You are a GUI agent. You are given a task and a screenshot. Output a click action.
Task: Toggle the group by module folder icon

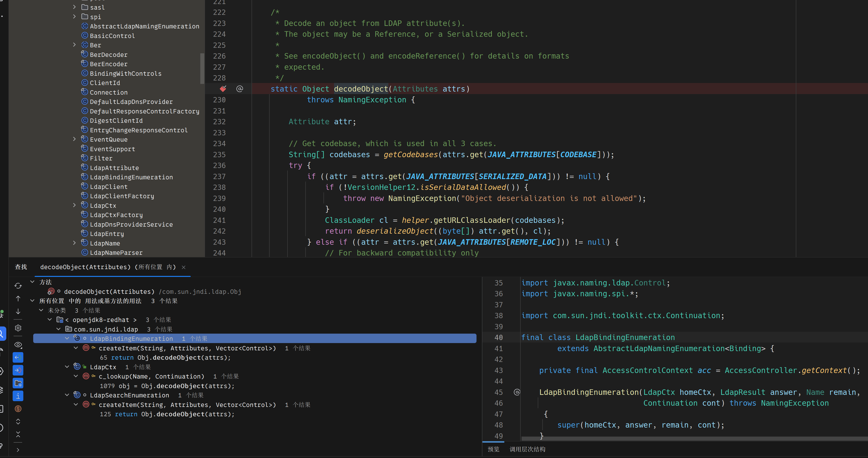point(18,383)
